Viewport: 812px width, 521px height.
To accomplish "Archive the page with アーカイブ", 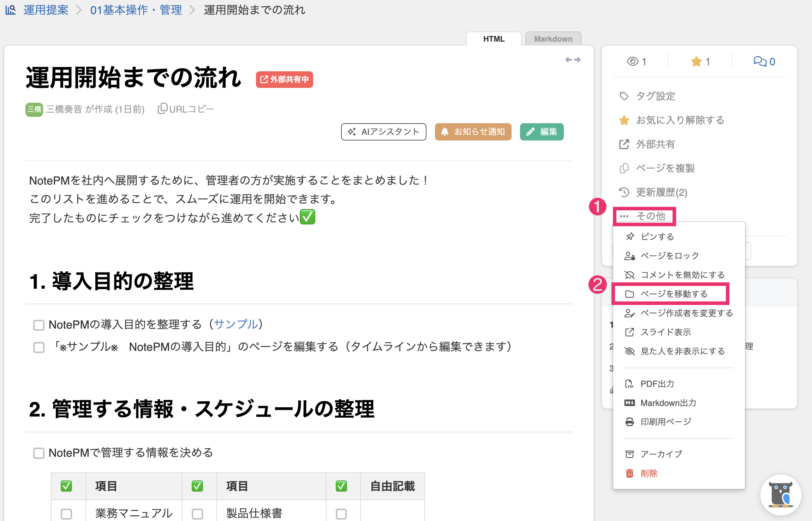I will tap(661, 454).
